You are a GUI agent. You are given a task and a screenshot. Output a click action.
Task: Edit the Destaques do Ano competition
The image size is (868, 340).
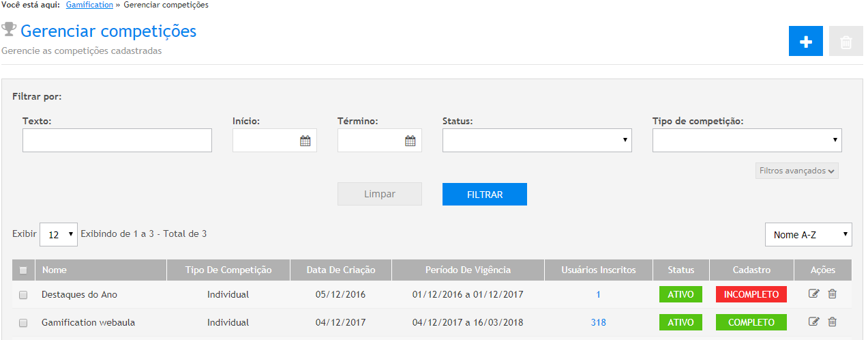[813, 294]
